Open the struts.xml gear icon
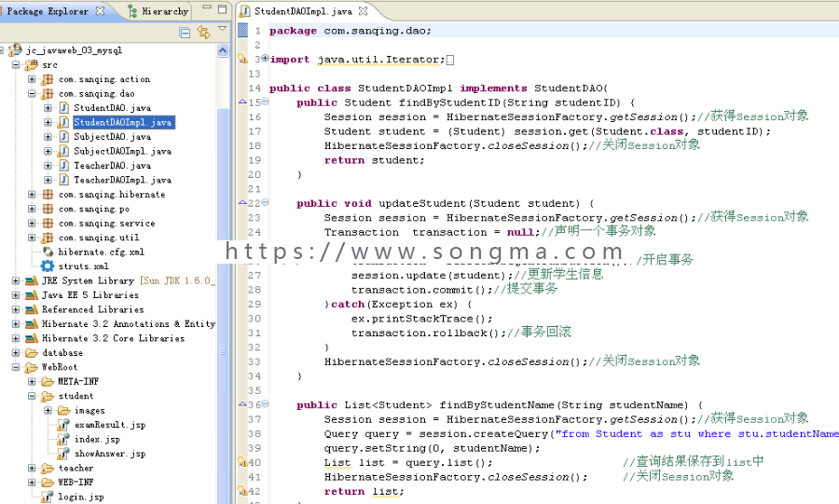This screenshot has width=839, height=504. pyautogui.click(x=48, y=266)
